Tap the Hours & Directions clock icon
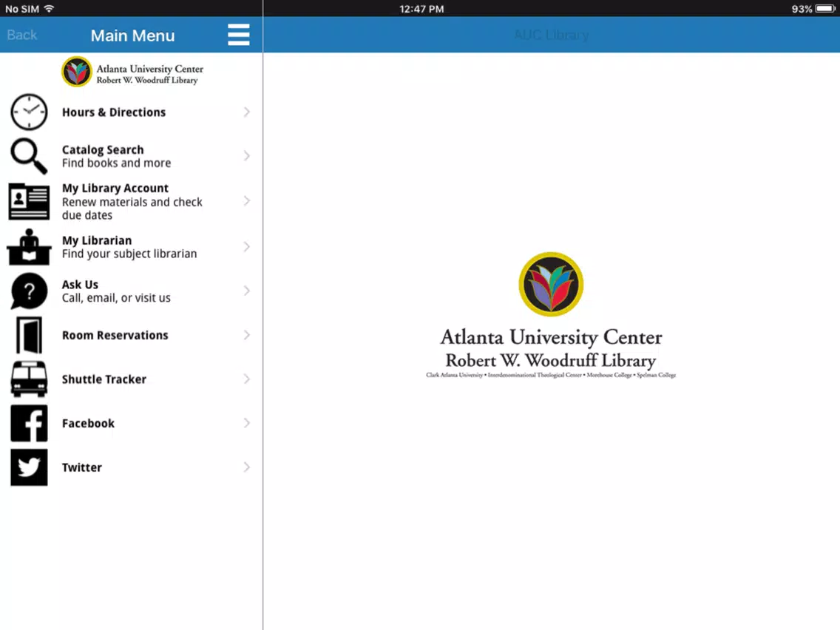Screen dimensions: 840x630 (x=29, y=112)
